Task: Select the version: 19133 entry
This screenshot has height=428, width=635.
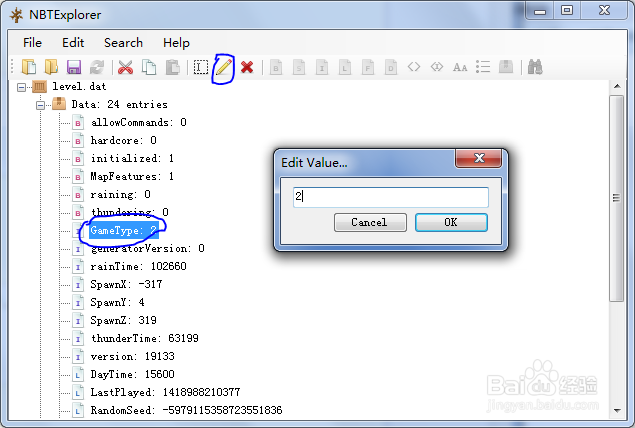Action: point(132,356)
